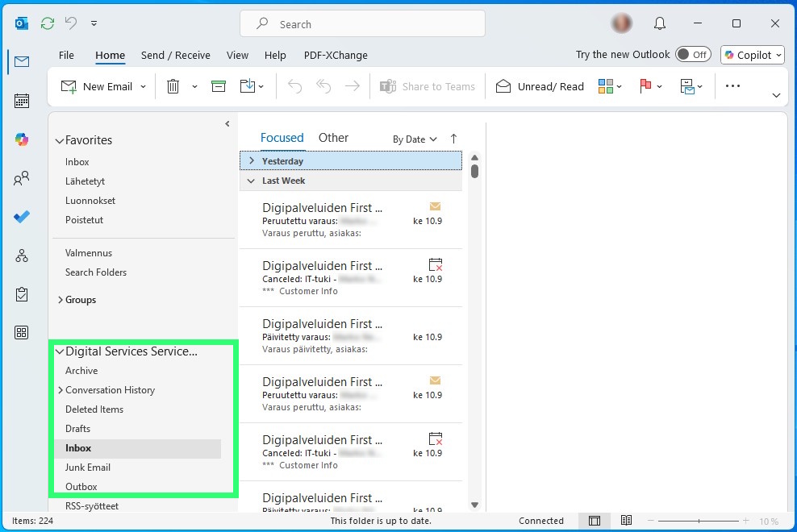The width and height of the screenshot is (797, 532).
Task: Open the Calendar view icon
Action: [x=21, y=100]
